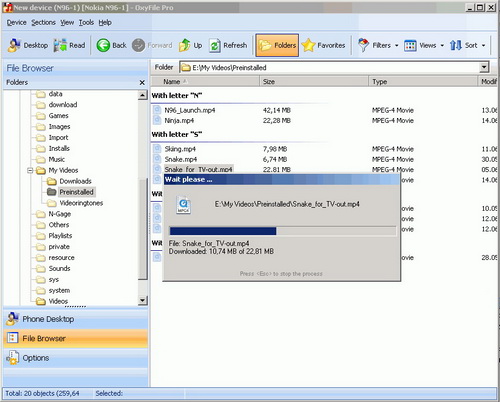This screenshot has height=402, width=500.
Task: Click the Filters funnel icon
Action: (363, 45)
